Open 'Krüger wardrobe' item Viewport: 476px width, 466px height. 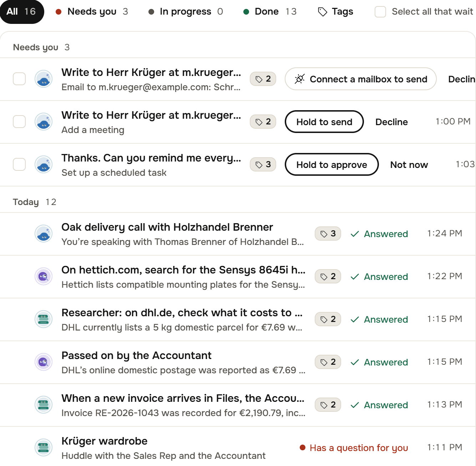pos(104,441)
